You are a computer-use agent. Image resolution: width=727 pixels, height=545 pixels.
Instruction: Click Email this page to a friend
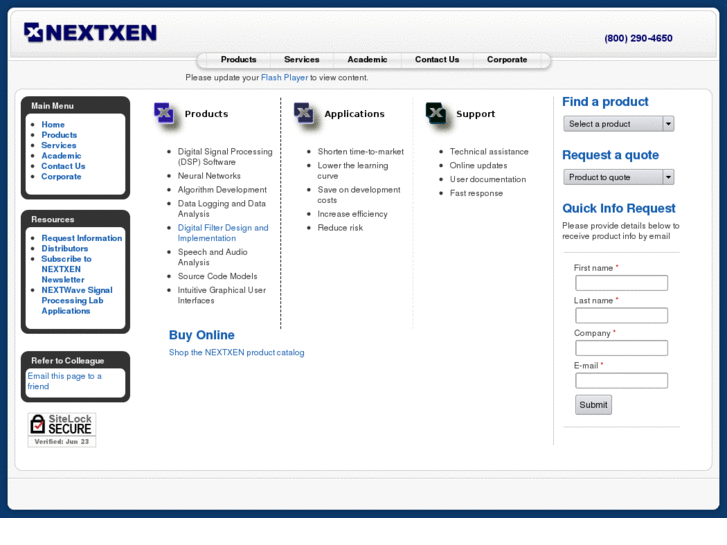(64, 381)
